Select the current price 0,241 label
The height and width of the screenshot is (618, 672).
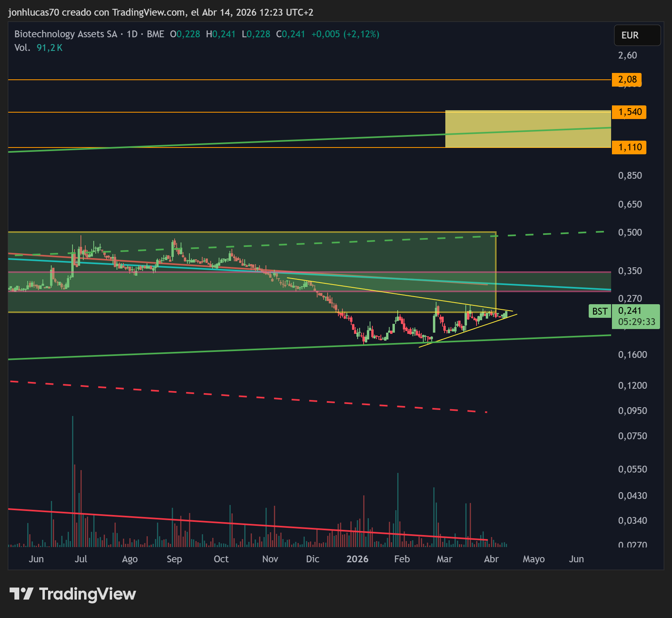tap(630, 311)
